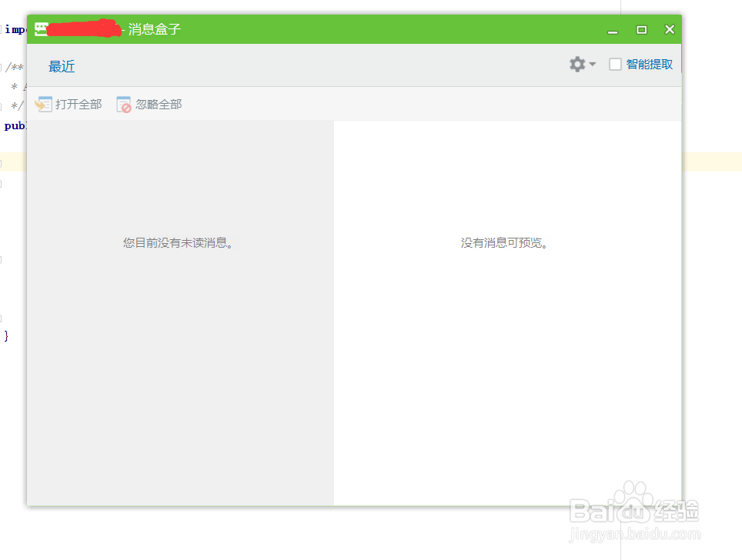742x560 pixels.
Task: Enable the 智能提取 checkbox
Action: pyautogui.click(x=615, y=64)
